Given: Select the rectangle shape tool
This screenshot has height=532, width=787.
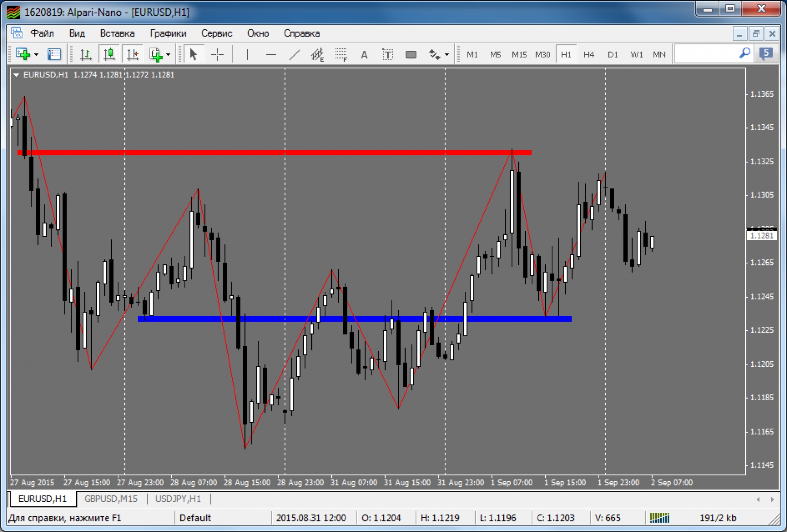Looking at the screenshot, I should coord(411,54).
